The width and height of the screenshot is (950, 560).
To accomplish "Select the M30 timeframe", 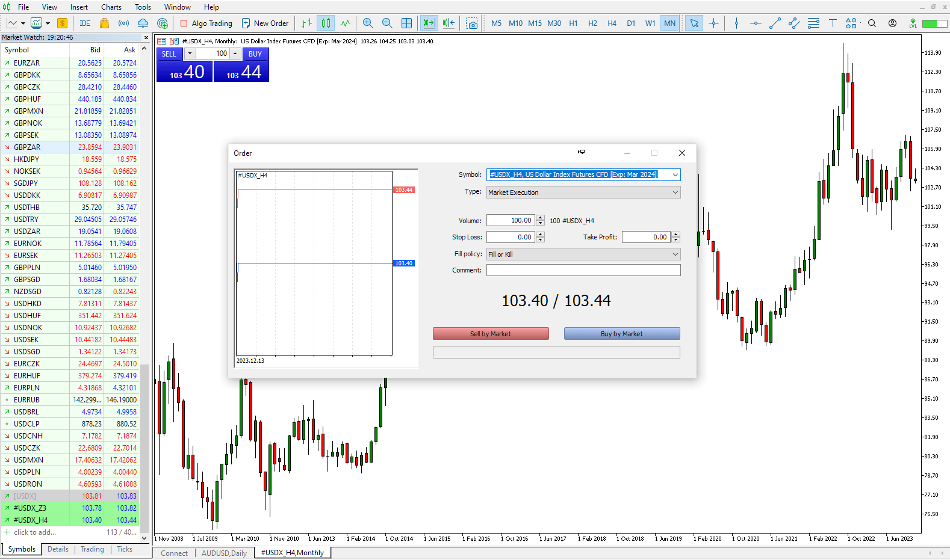I will pos(554,23).
